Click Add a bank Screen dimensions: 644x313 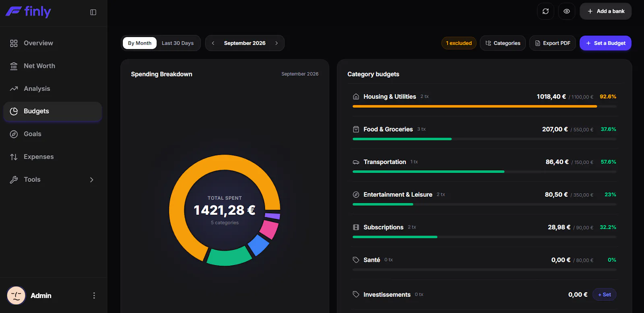pos(605,11)
